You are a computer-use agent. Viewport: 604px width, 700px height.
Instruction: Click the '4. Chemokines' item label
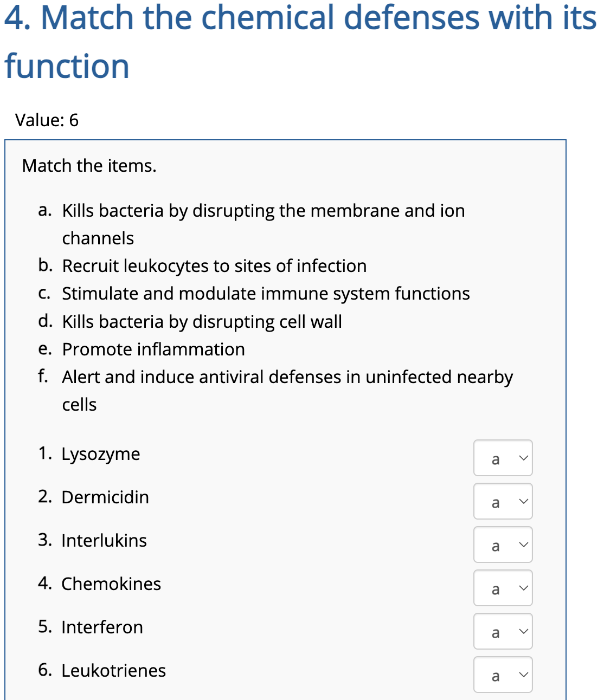click(x=100, y=584)
